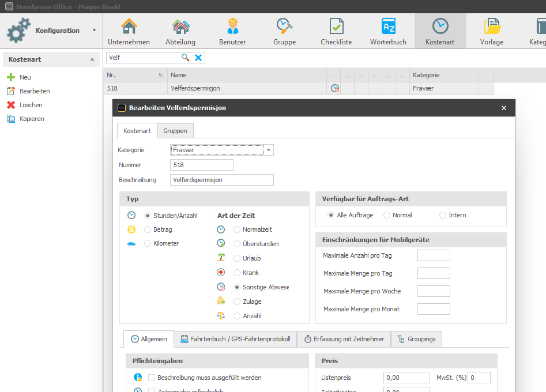
Task: Open the Gruppe section icon
Action: coord(284,31)
